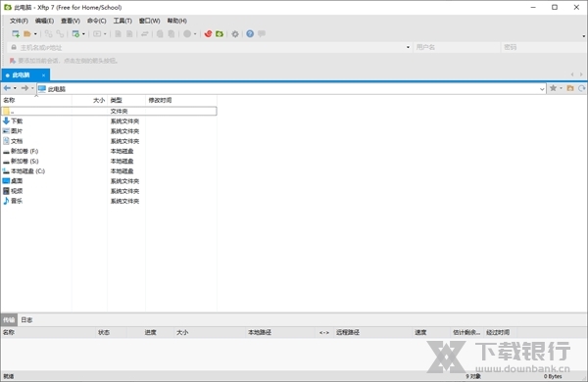Close the 此电脑 tab
588x382 pixels.
tap(43, 75)
